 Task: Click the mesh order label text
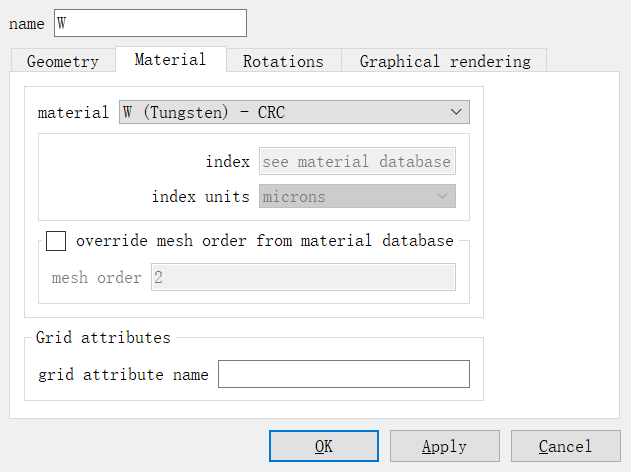[96, 277]
